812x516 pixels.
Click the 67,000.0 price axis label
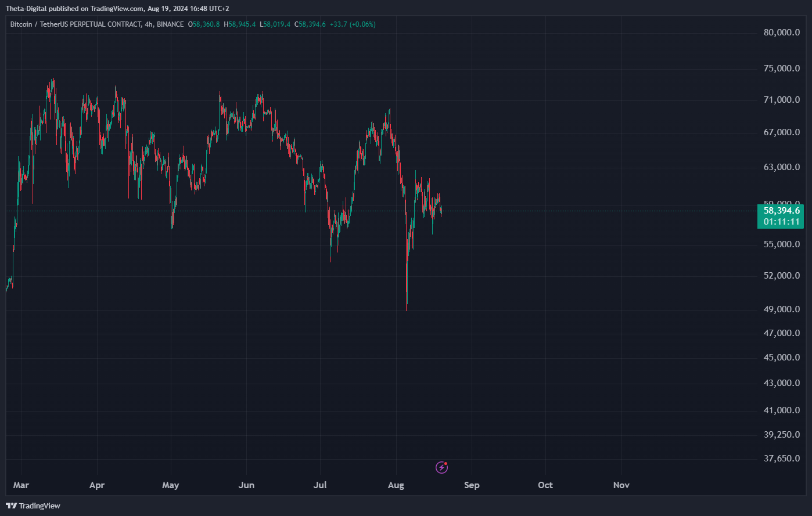(x=781, y=132)
